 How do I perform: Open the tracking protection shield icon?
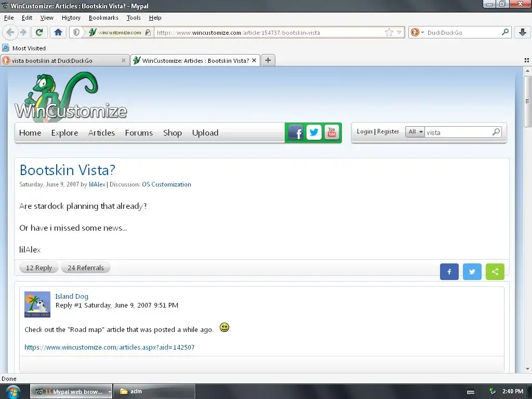(x=76, y=32)
